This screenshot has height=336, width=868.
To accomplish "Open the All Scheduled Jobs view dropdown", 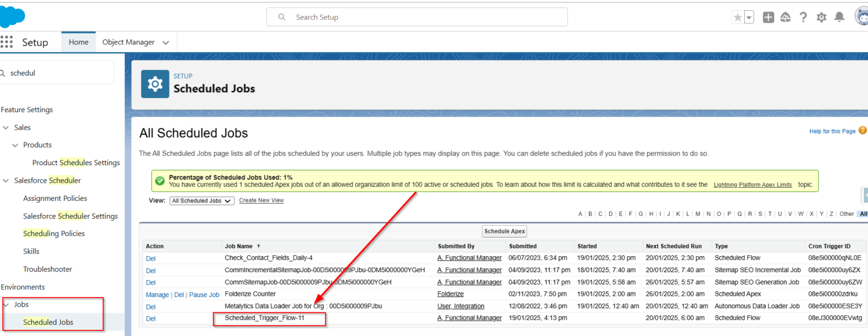I will point(202,201).
